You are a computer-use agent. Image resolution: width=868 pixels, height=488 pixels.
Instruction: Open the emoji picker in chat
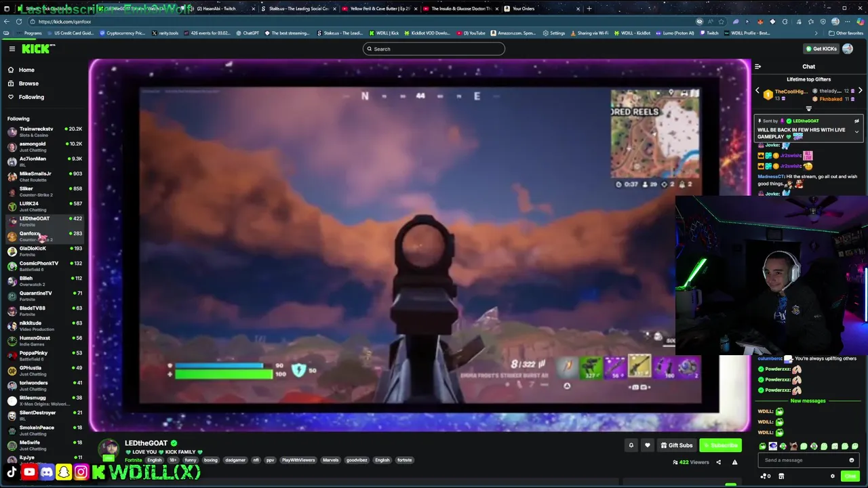point(852,460)
